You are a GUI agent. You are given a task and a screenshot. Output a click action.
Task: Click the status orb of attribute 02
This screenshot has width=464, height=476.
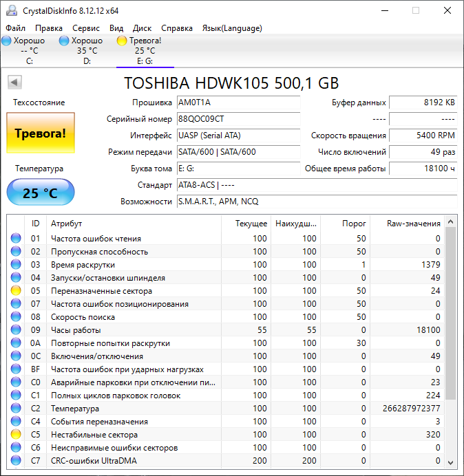[x=16, y=251]
